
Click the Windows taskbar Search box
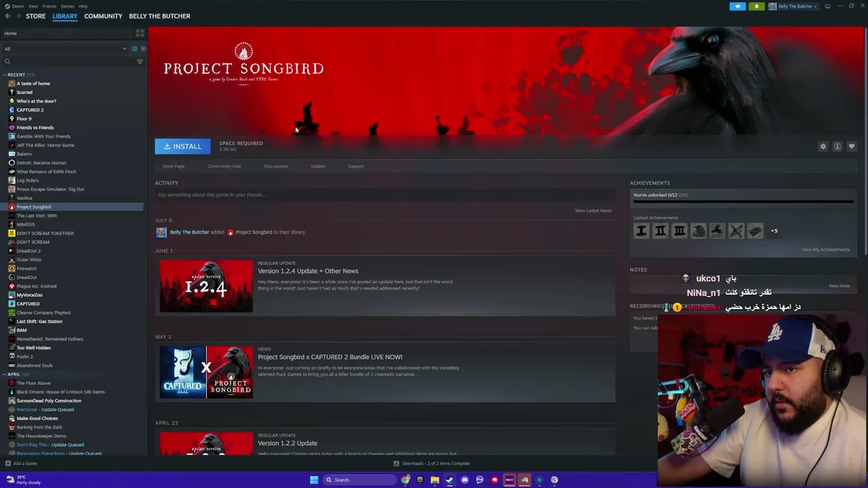click(359, 480)
